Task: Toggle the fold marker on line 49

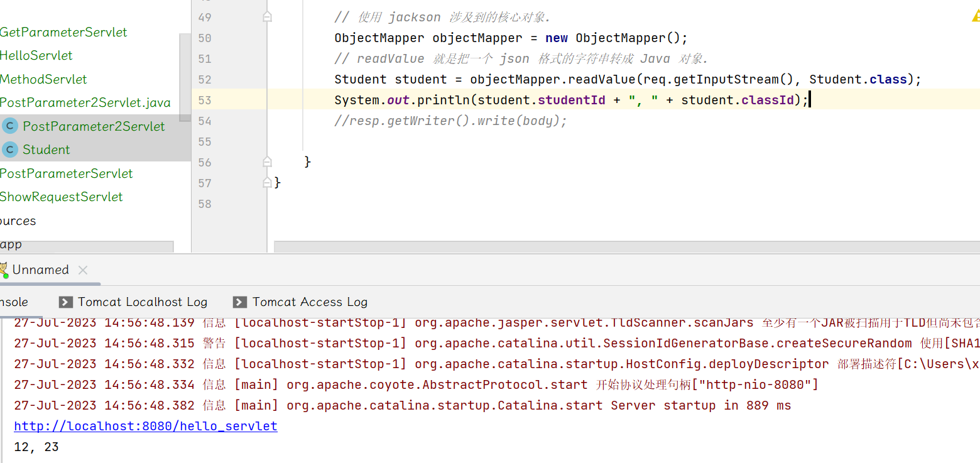Action: [267, 17]
